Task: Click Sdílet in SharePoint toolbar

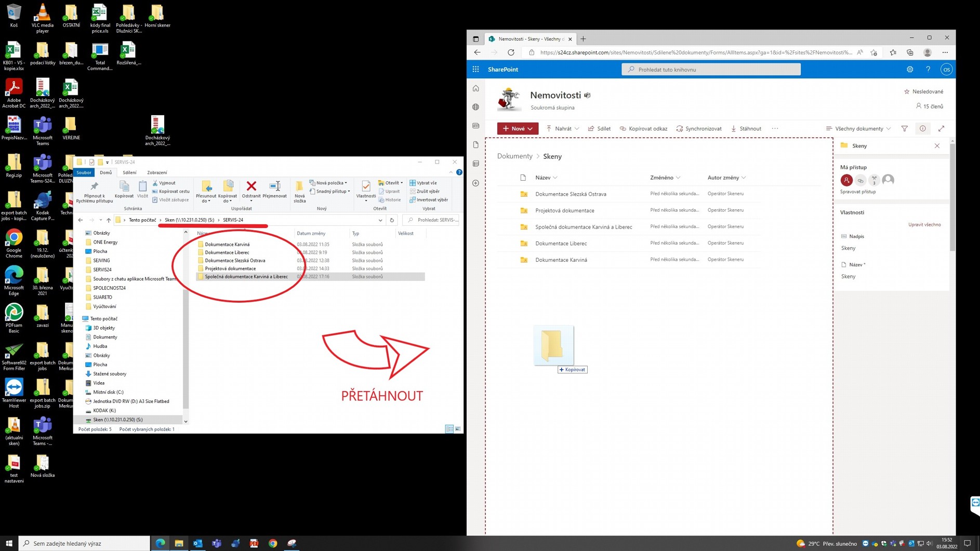Action: (599, 129)
